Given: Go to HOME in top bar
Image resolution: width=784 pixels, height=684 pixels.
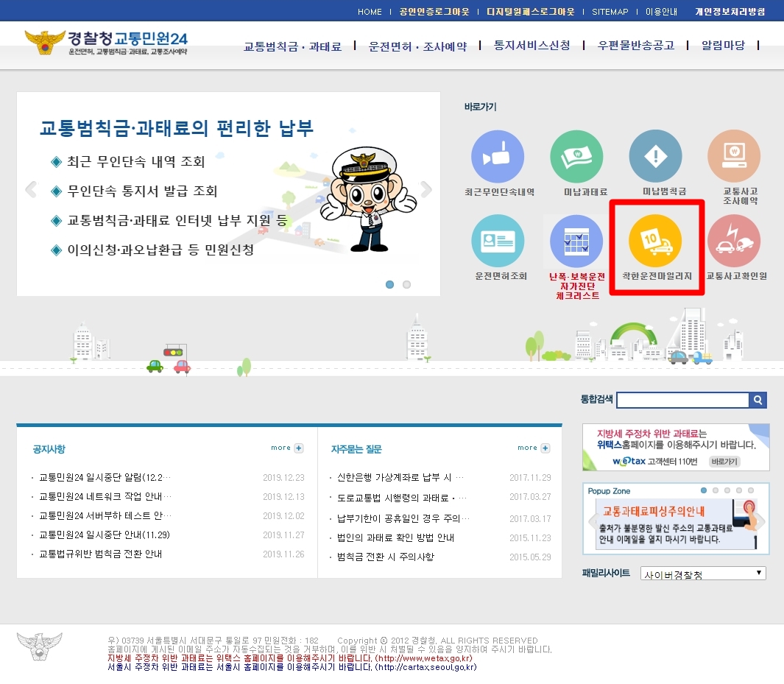Looking at the screenshot, I should tap(370, 12).
